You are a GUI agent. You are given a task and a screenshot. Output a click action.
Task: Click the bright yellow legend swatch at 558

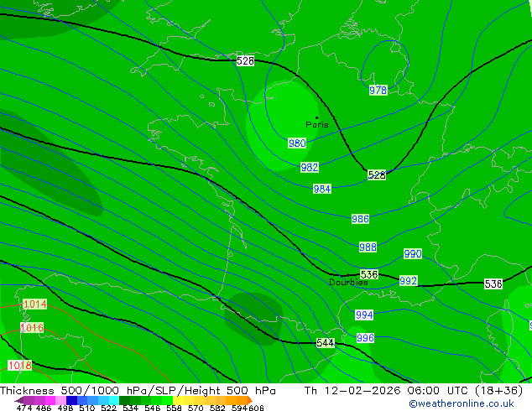coord(178,400)
